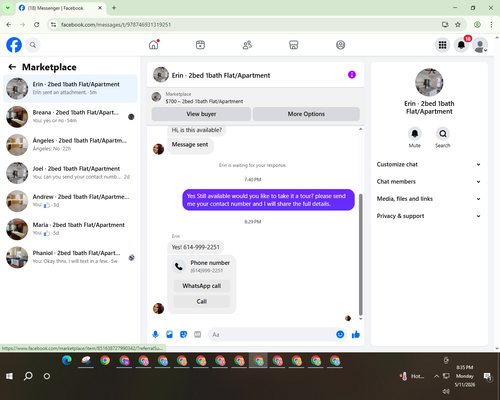
Task: Open Facebook search magnifier
Action: coord(33,45)
